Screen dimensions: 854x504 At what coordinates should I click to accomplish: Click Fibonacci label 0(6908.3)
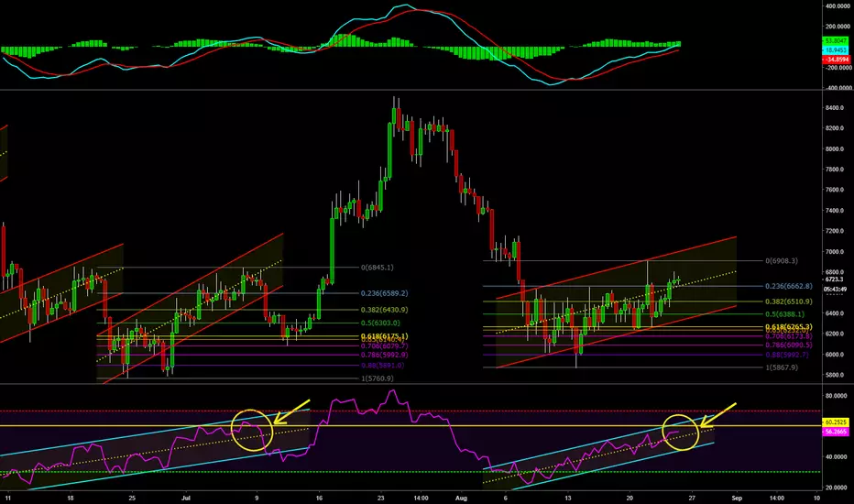[x=782, y=261]
